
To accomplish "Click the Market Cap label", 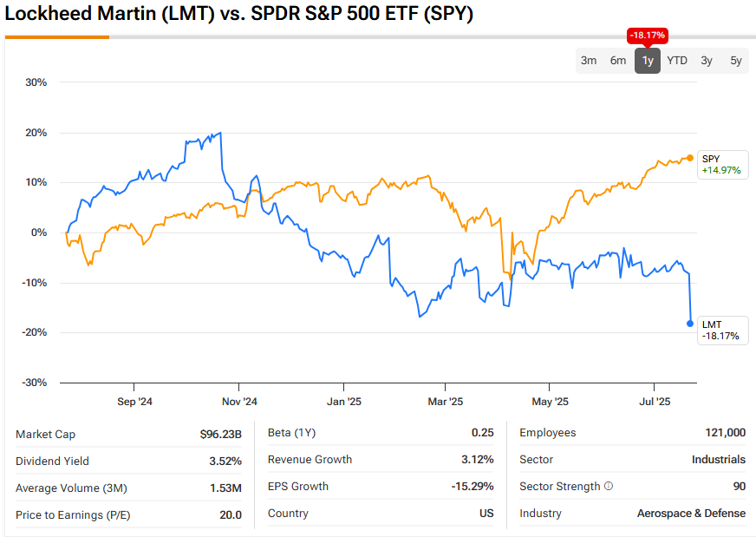I will point(45,435).
